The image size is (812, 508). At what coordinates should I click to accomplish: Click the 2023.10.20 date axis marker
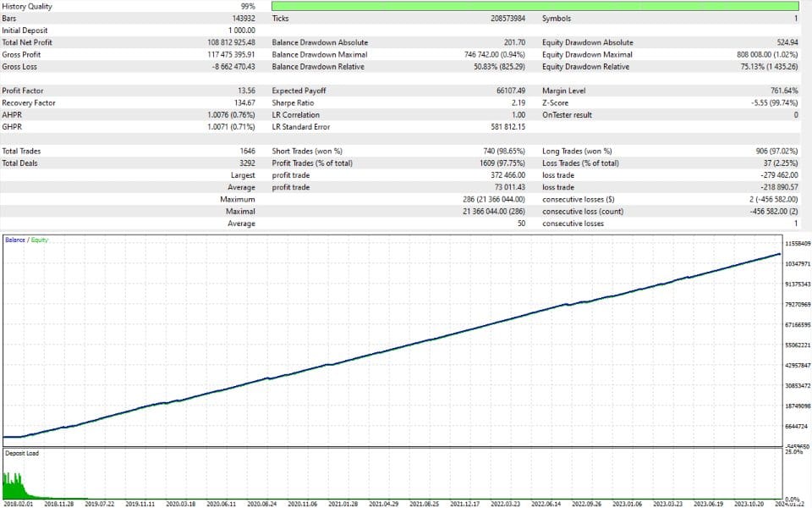click(x=749, y=504)
